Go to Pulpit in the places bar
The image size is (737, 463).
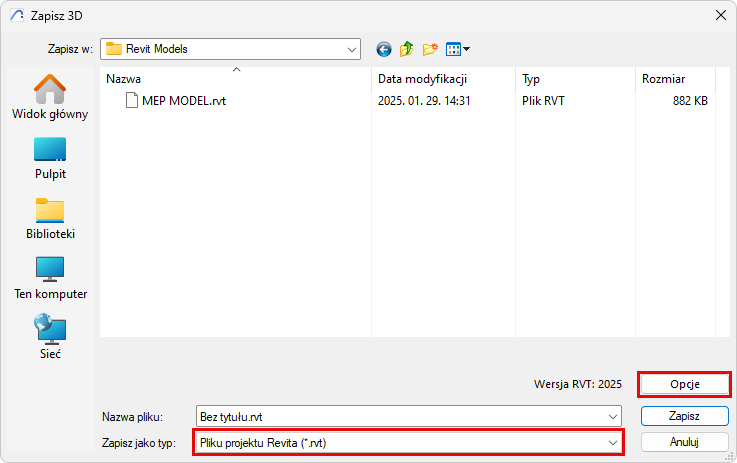point(50,157)
